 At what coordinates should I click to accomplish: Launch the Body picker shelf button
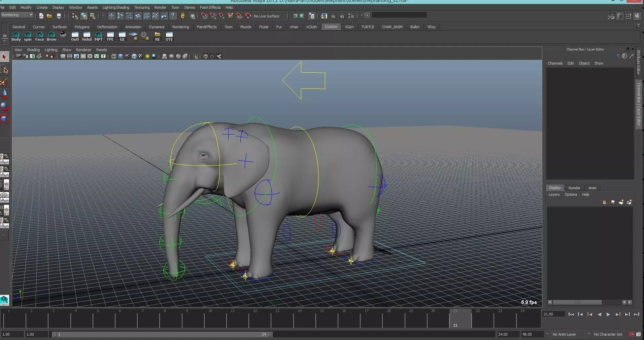point(16,37)
